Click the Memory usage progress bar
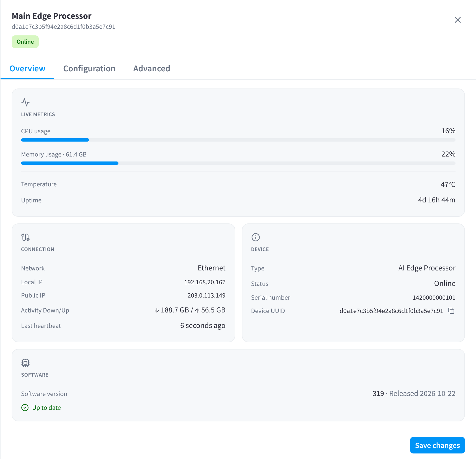476x459 pixels. pos(238,163)
